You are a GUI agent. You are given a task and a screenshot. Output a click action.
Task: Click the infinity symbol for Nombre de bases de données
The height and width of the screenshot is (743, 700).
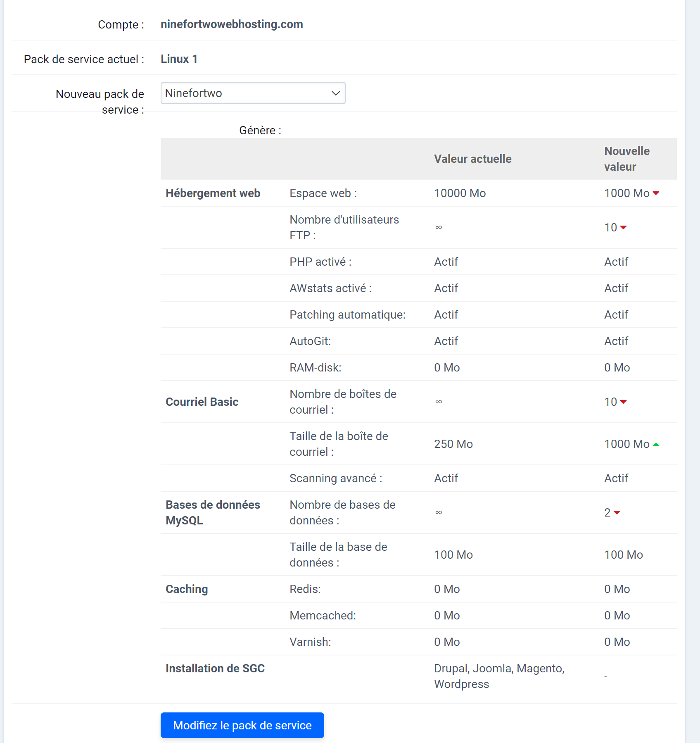tap(438, 512)
